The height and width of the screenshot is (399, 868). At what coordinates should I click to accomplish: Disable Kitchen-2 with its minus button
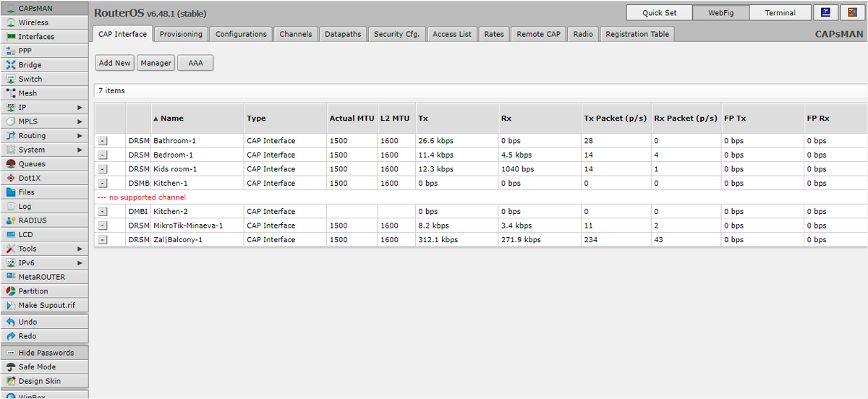[103, 212]
